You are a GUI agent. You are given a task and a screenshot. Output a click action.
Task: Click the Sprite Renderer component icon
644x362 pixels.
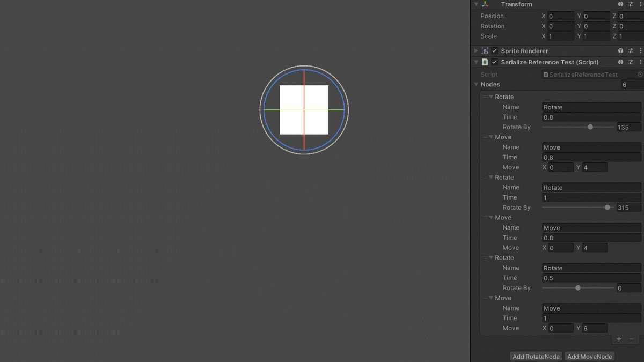pyautogui.click(x=485, y=51)
